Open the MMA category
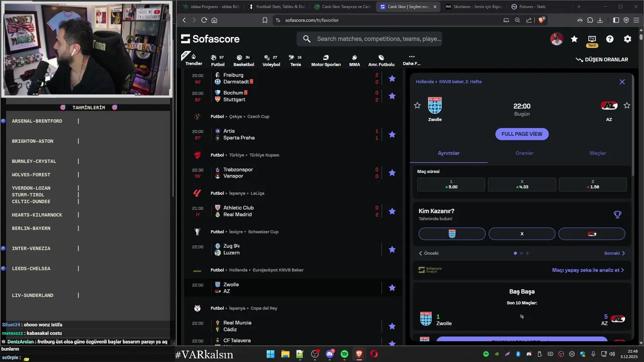This screenshot has height=362, width=644. click(x=354, y=61)
